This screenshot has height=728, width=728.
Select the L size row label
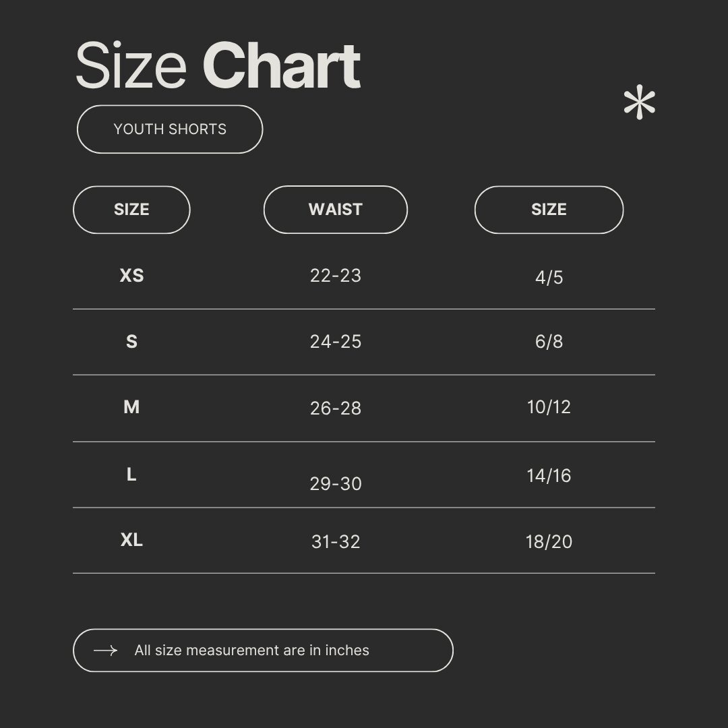tap(131, 475)
